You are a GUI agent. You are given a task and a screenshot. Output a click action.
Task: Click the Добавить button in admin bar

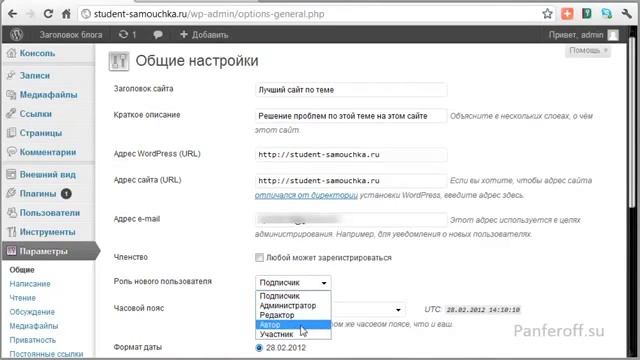pos(204,35)
